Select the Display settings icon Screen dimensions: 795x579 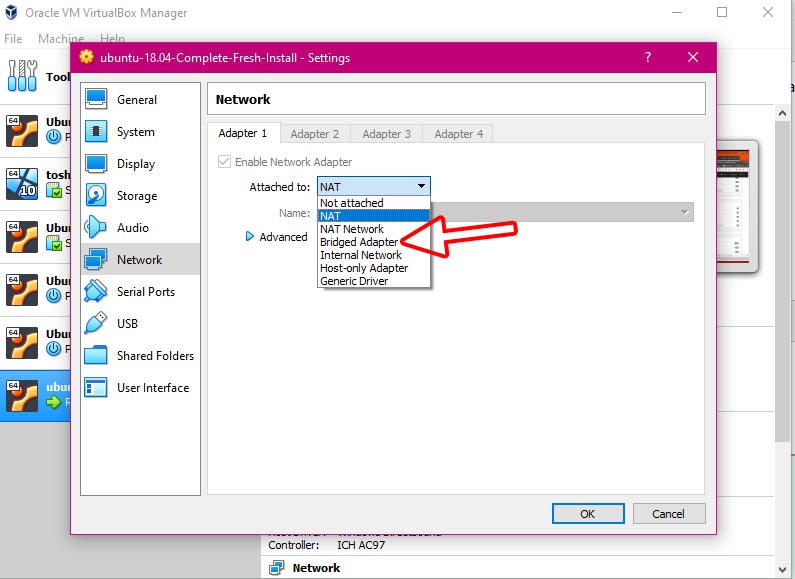[96, 163]
